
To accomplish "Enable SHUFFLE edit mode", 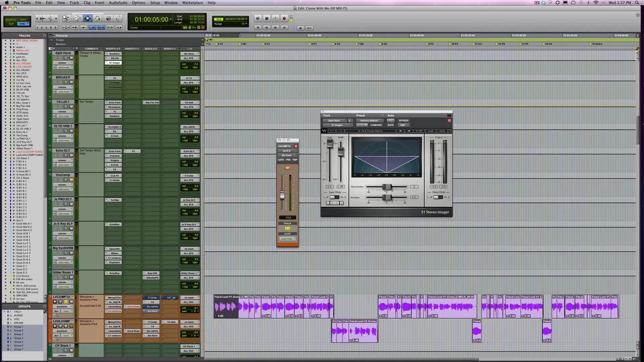I will (11, 20).
